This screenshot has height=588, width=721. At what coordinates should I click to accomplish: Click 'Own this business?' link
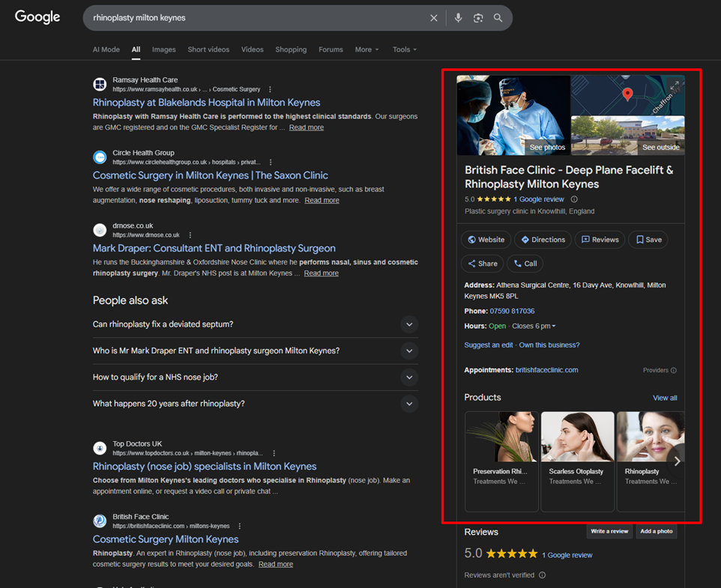549,345
